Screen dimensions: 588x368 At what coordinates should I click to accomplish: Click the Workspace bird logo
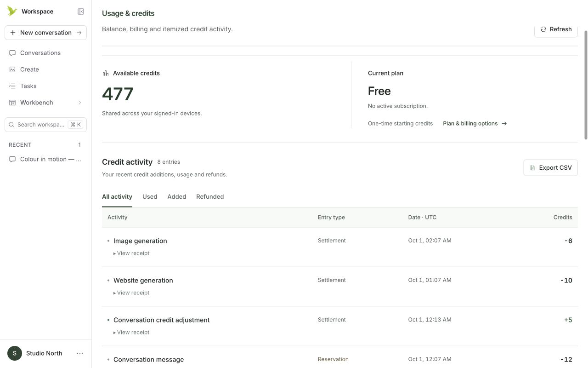pyautogui.click(x=12, y=11)
